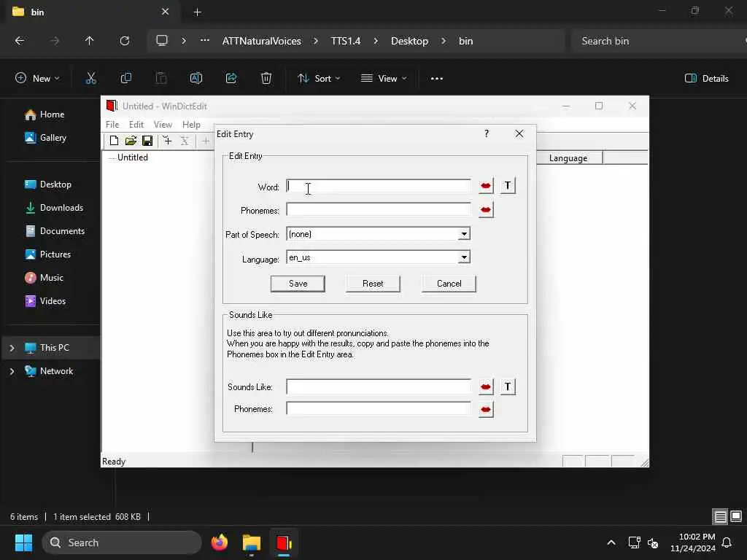Toggle the Details pane in Explorer

click(x=706, y=78)
